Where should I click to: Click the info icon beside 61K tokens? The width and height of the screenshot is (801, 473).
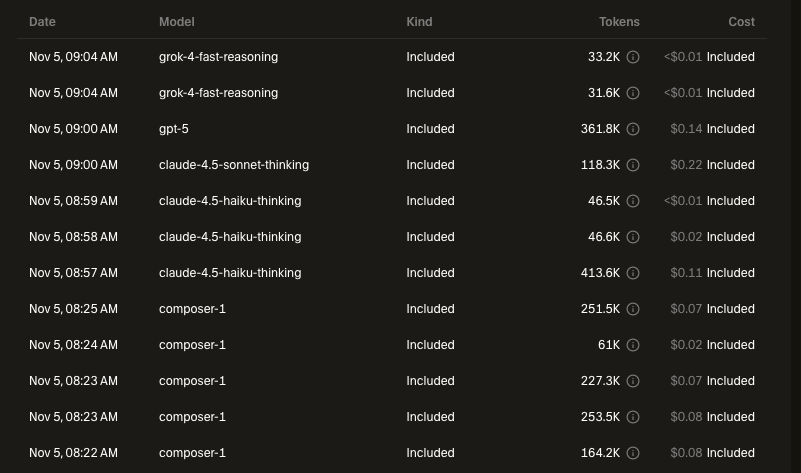click(x=633, y=345)
